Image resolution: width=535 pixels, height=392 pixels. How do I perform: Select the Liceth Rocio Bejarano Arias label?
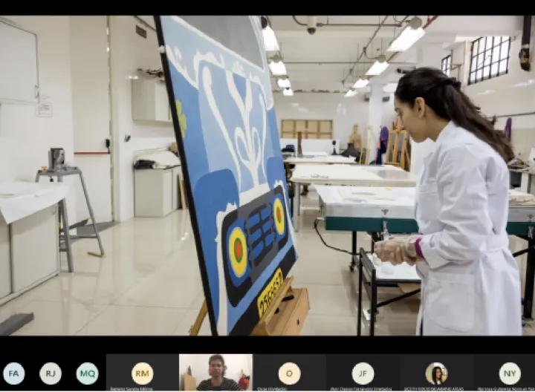[x=436, y=388]
